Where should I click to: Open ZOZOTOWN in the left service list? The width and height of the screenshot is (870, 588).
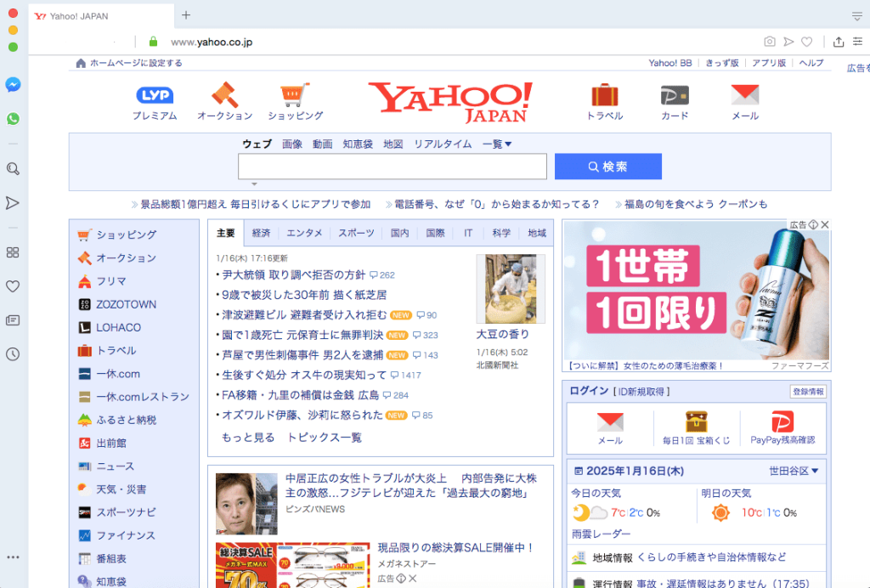tap(126, 304)
